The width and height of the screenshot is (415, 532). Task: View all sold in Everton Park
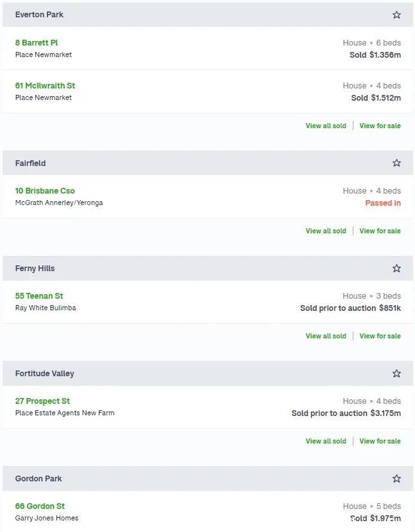click(x=326, y=126)
